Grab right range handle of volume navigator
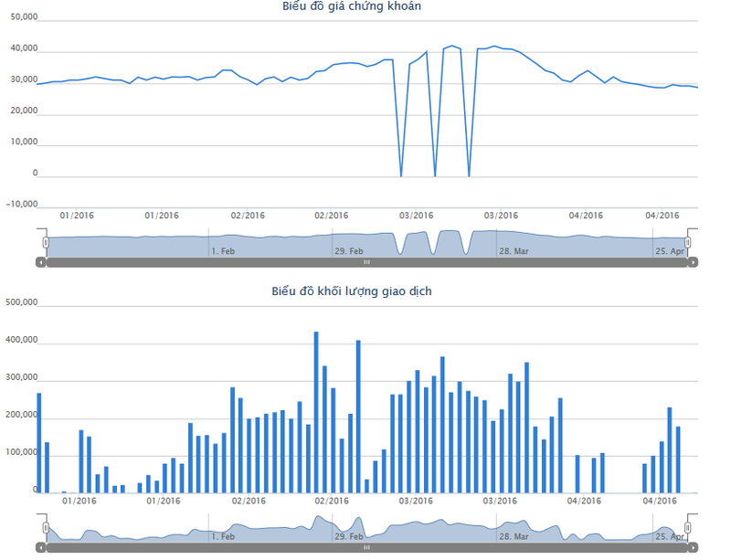The height and width of the screenshot is (560, 731). pyautogui.click(x=688, y=528)
